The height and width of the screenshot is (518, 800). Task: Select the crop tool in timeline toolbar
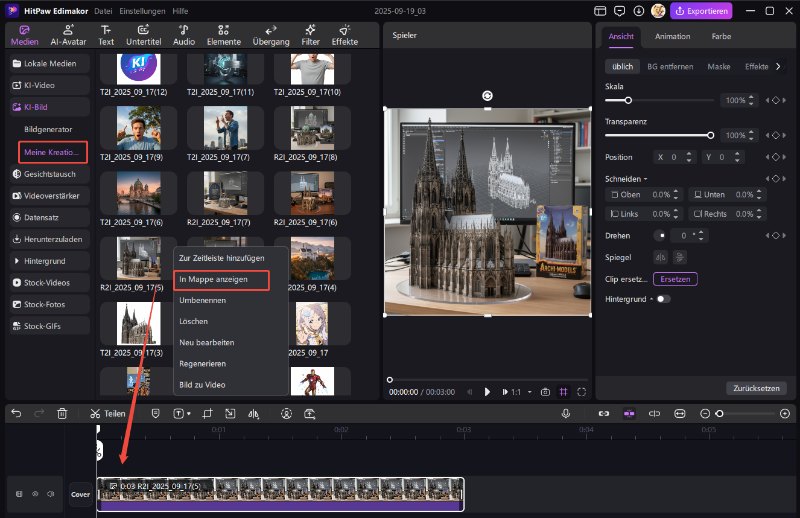(x=207, y=413)
